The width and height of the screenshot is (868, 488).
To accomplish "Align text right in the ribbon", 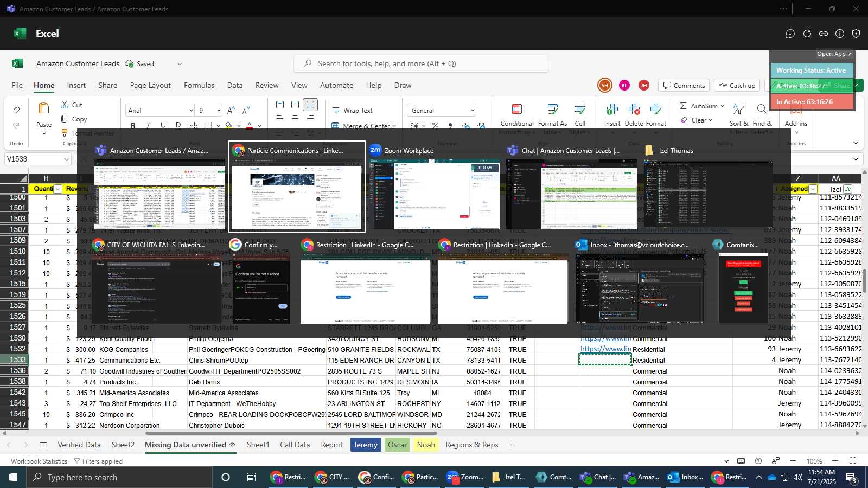I will coord(310,119).
